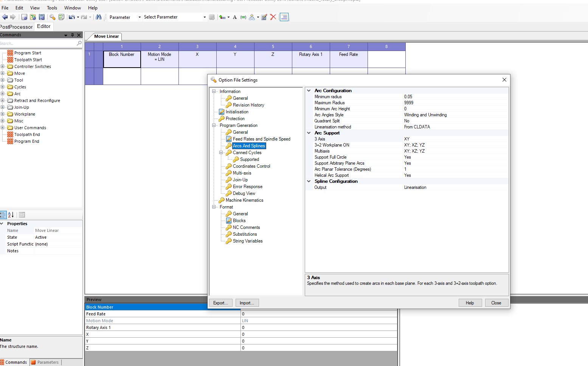The image size is (588, 366).
Task: Click the Undo arrow icon
Action: coord(71,17)
